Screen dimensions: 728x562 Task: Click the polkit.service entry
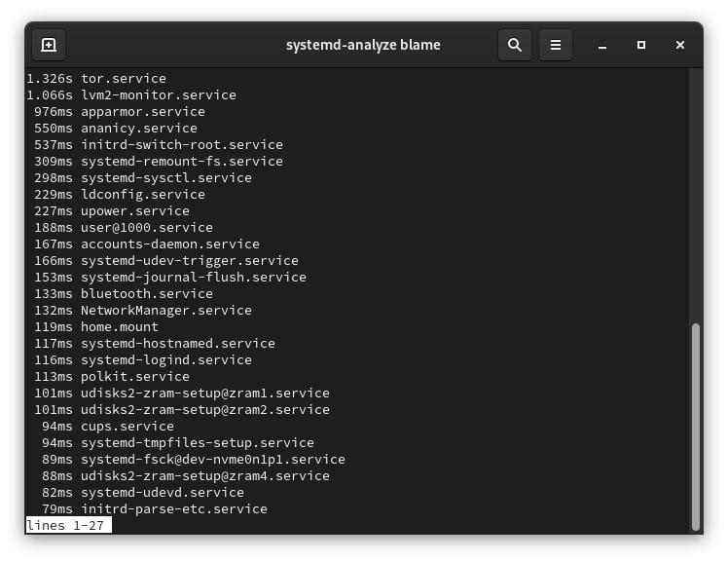135,376
